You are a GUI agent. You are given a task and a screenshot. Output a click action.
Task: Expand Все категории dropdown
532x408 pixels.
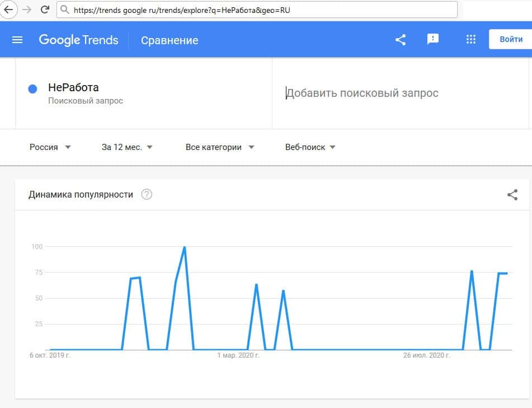pyautogui.click(x=220, y=147)
